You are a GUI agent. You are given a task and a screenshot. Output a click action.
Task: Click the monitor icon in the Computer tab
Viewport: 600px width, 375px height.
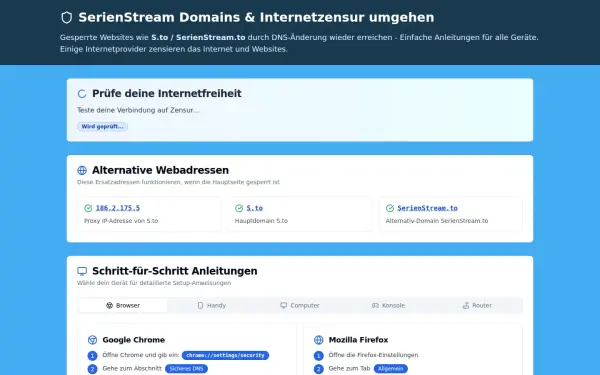point(284,305)
